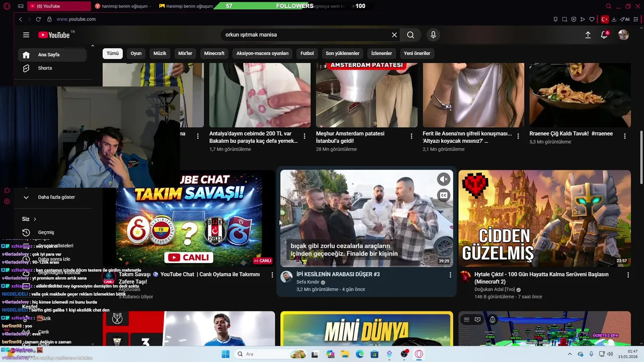
Task: Select 'Son yüklenenler' filter chip
Action: point(342,53)
